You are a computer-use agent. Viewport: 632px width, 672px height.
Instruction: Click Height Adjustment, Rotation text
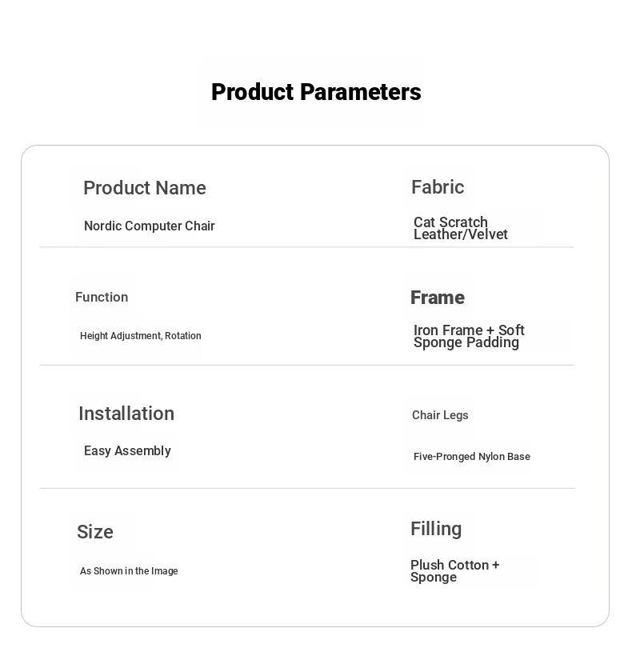pos(141,335)
